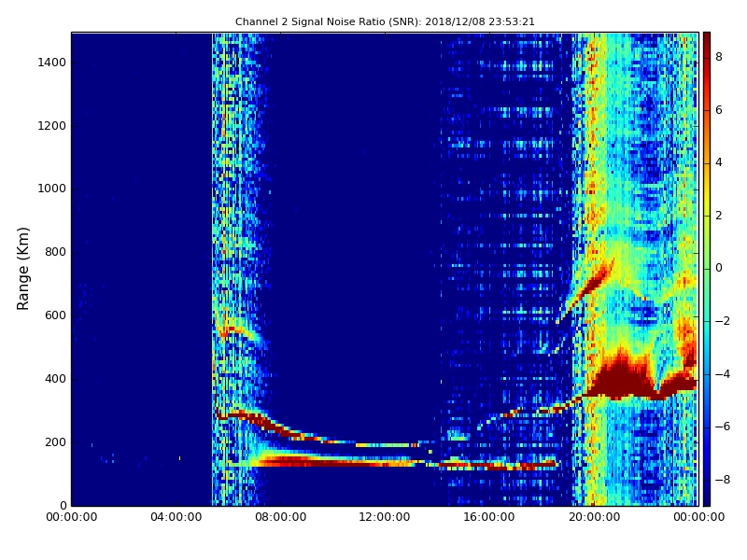Viewport: 747px width, 560px height.
Task: Click the colorbar value 2 label
Action: pos(719,216)
